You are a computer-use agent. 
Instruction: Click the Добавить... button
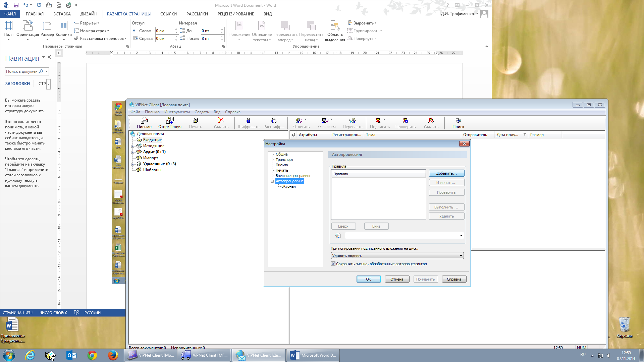pyautogui.click(x=446, y=173)
